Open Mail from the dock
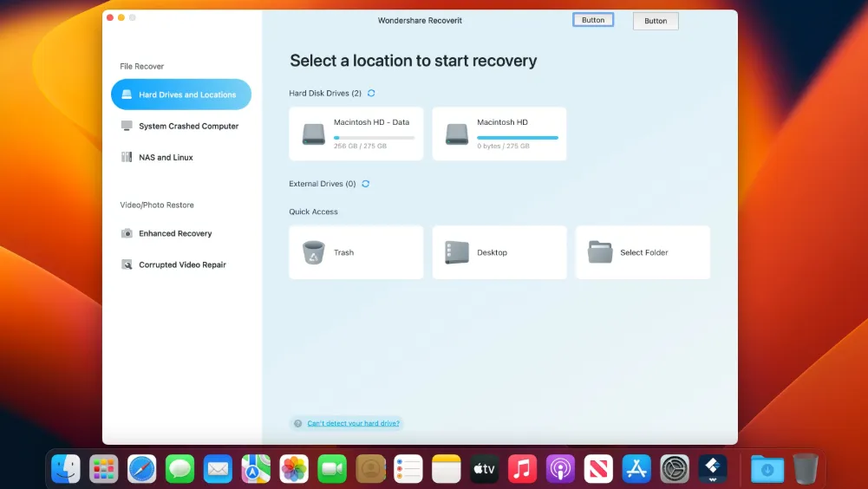The height and width of the screenshot is (489, 868). pos(219,469)
